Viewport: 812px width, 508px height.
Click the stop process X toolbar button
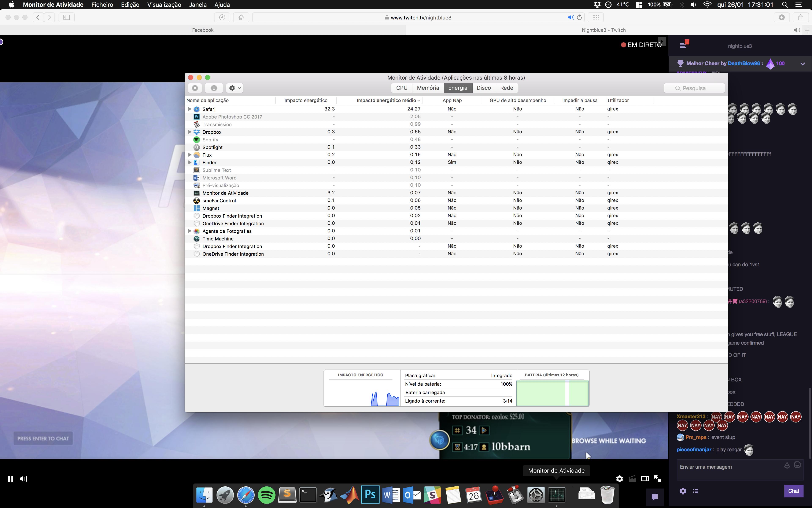coord(195,88)
